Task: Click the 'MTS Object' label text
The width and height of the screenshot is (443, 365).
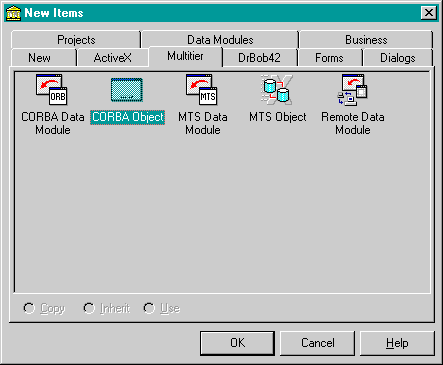Action: click(x=278, y=117)
